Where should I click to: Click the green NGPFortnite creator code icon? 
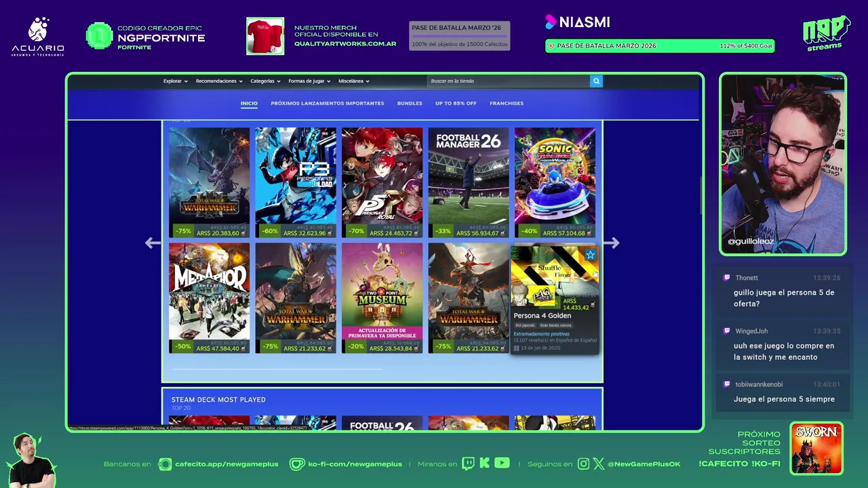(99, 36)
